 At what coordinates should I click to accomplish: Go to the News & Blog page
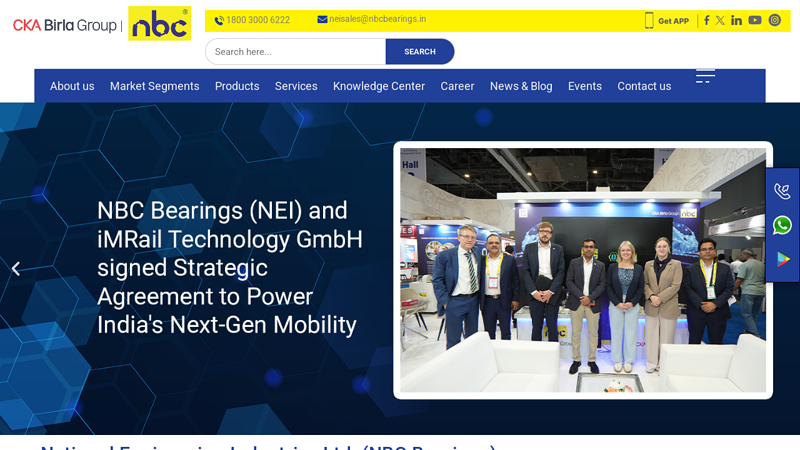(521, 86)
